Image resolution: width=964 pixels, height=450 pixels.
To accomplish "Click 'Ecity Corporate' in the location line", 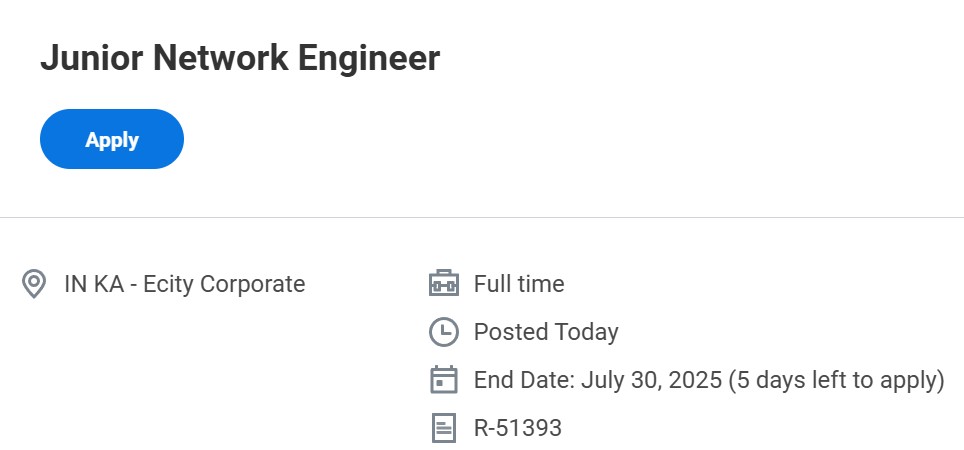I will [x=224, y=284].
